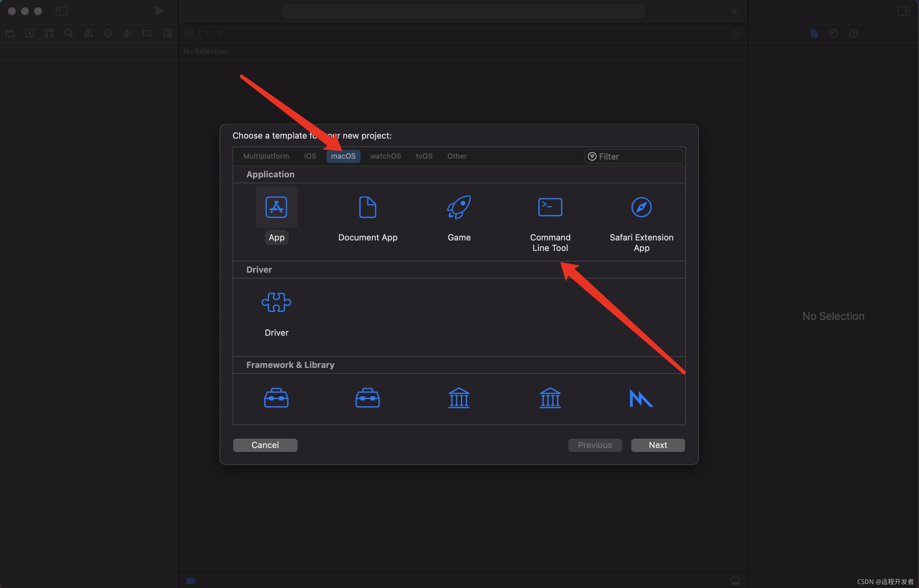Click the Framework & Library section header
919x588 pixels.
click(459, 365)
